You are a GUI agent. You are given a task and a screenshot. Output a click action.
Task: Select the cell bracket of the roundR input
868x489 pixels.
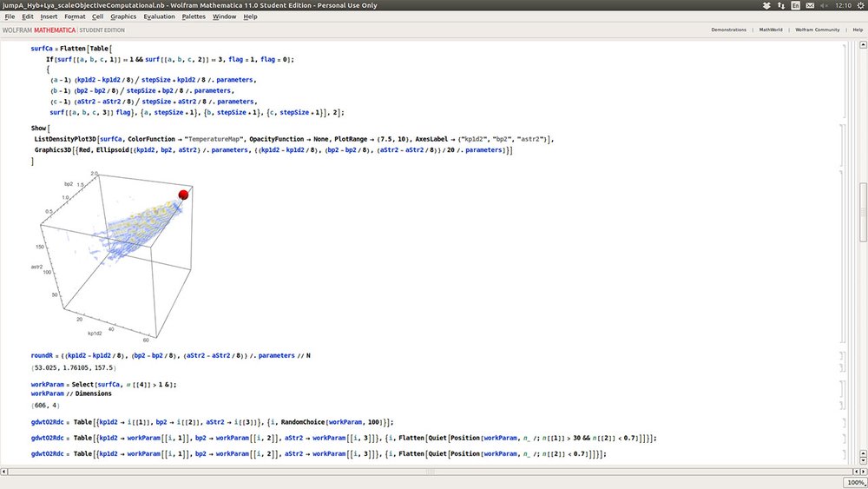pyautogui.click(x=842, y=355)
